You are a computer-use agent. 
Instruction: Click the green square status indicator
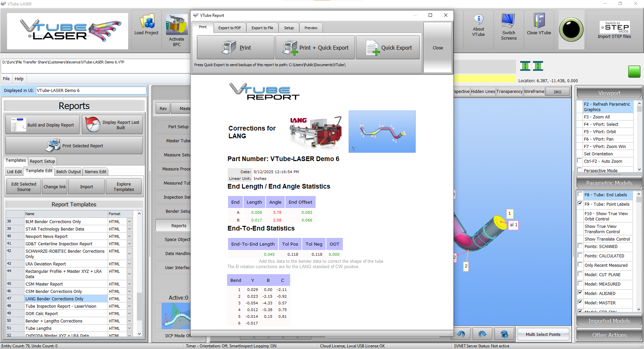(634, 71)
